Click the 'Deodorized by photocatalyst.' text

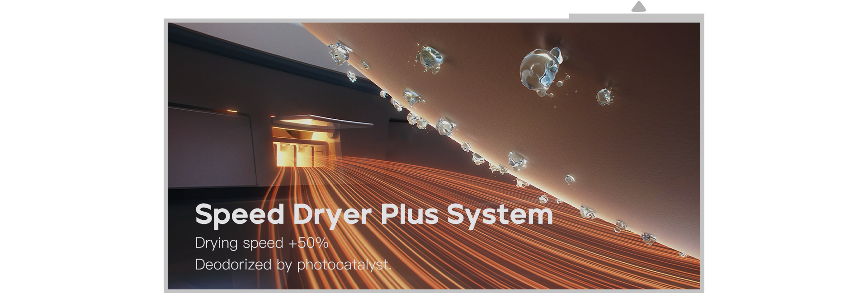coord(293,265)
